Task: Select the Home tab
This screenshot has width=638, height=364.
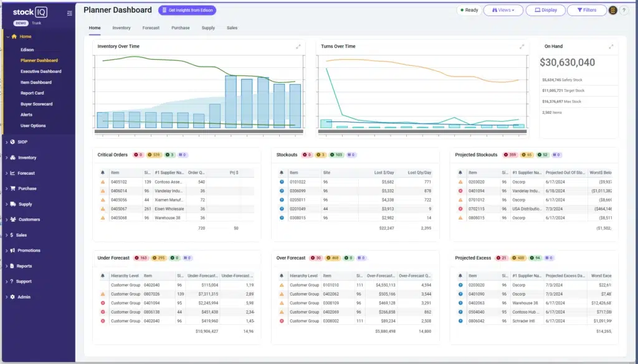Action: (95, 28)
